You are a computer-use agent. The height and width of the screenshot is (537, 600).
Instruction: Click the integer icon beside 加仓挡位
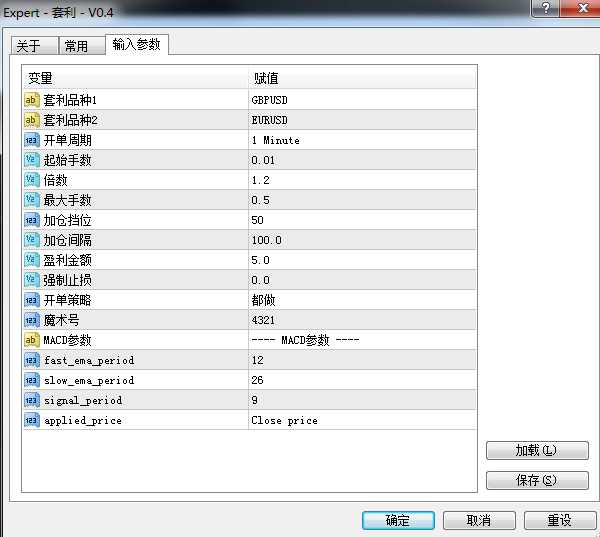coord(31,220)
